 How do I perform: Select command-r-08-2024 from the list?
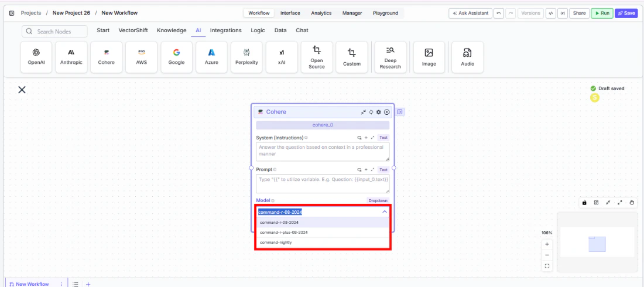pyautogui.click(x=323, y=223)
